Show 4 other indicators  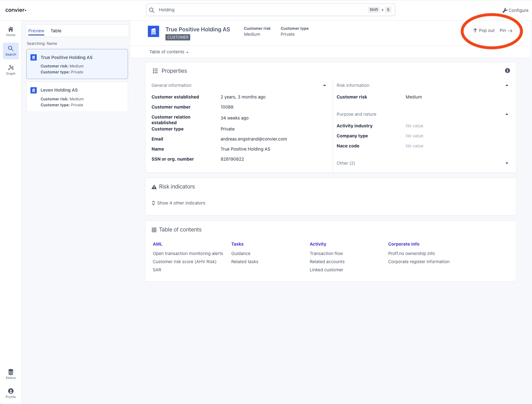pos(178,203)
